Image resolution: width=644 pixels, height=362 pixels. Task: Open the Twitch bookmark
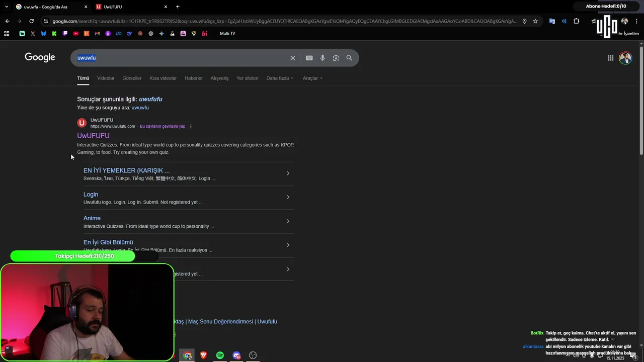click(65, 34)
